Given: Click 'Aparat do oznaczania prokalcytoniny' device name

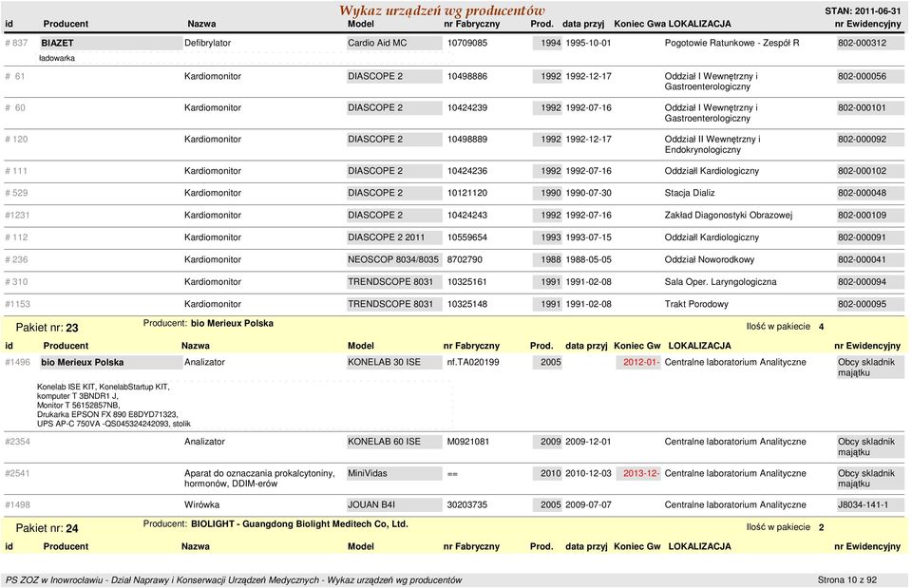Looking at the screenshot, I should tap(259, 479).
